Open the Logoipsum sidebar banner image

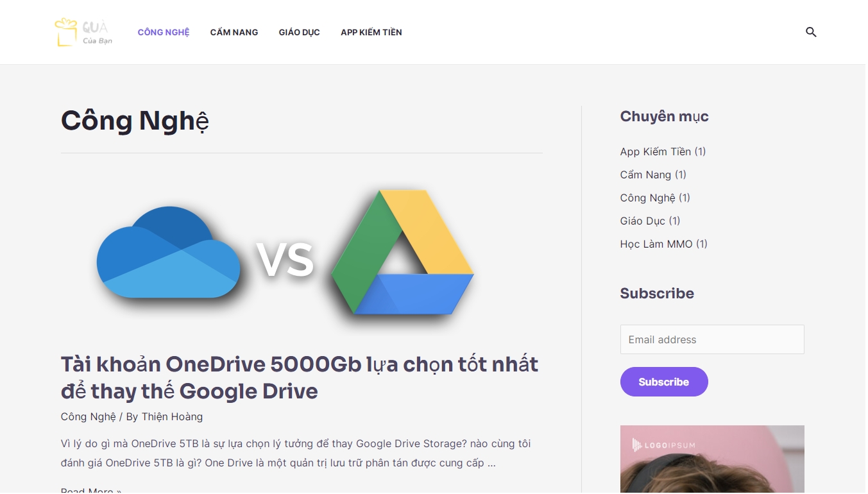click(x=712, y=459)
